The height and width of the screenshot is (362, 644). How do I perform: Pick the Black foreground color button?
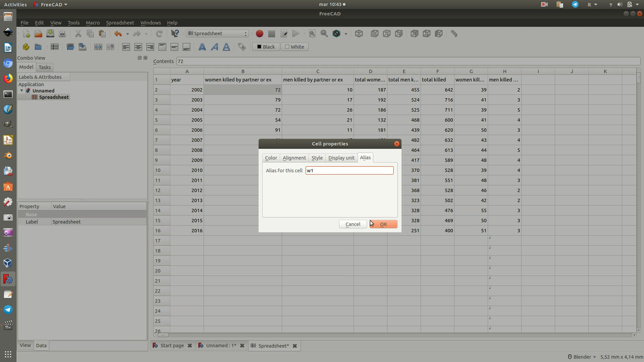coord(266,47)
